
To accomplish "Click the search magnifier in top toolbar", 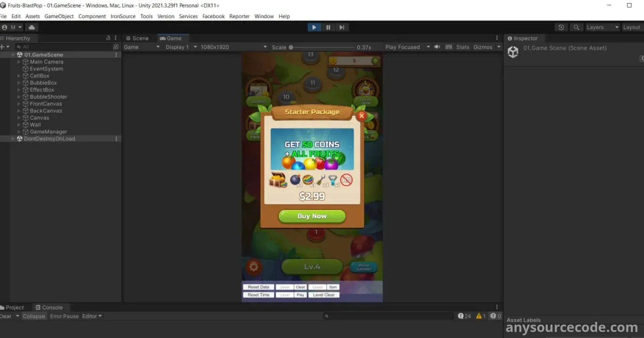I will (x=576, y=28).
